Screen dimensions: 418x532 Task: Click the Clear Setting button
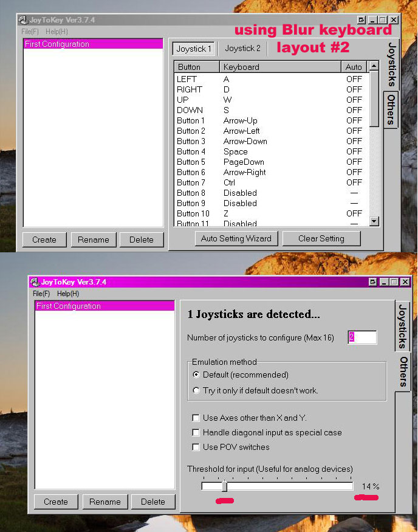(x=321, y=238)
